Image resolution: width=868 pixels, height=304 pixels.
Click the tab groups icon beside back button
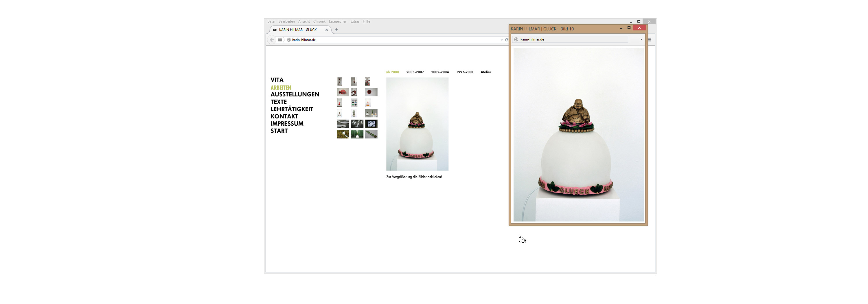[x=280, y=40]
